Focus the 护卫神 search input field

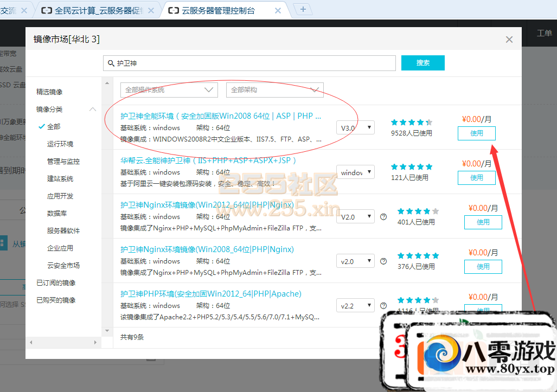click(x=249, y=63)
